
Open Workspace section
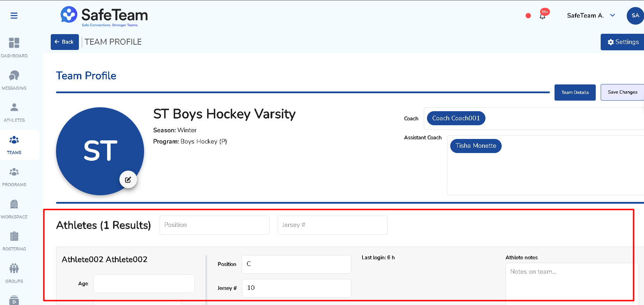pos(14,209)
